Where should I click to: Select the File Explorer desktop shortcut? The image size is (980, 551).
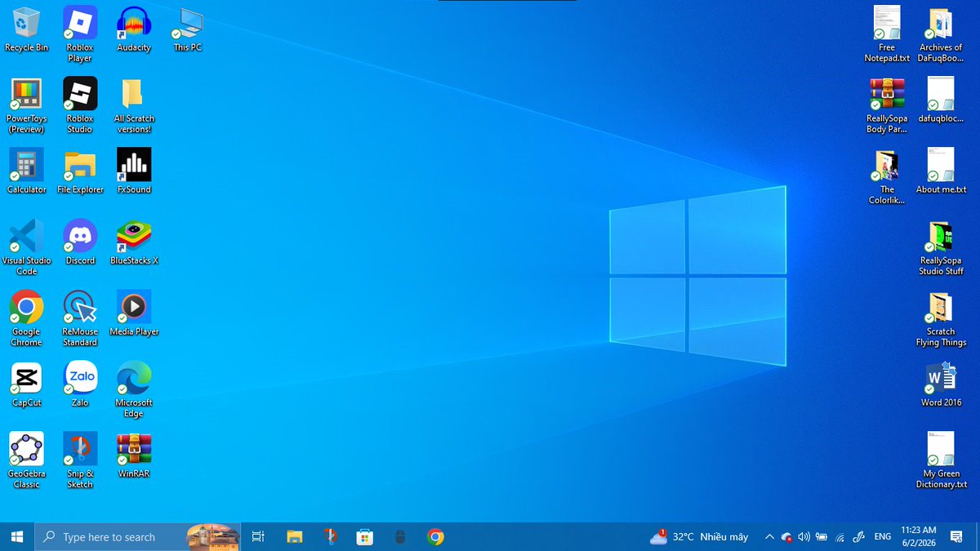point(80,171)
